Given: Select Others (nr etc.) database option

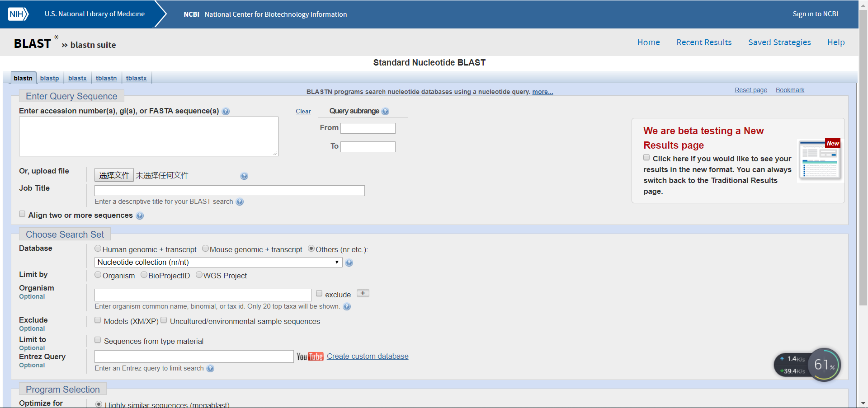Looking at the screenshot, I should point(311,249).
